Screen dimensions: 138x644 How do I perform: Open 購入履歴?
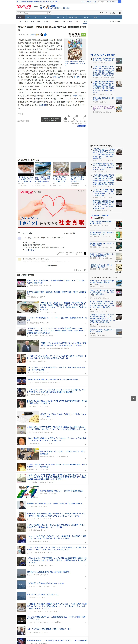[112, 13]
